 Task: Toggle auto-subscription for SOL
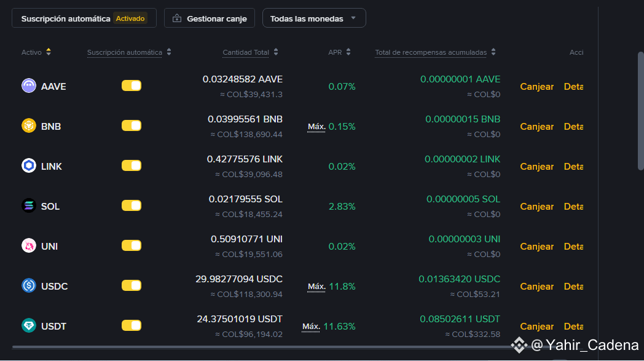tap(132, 205)
